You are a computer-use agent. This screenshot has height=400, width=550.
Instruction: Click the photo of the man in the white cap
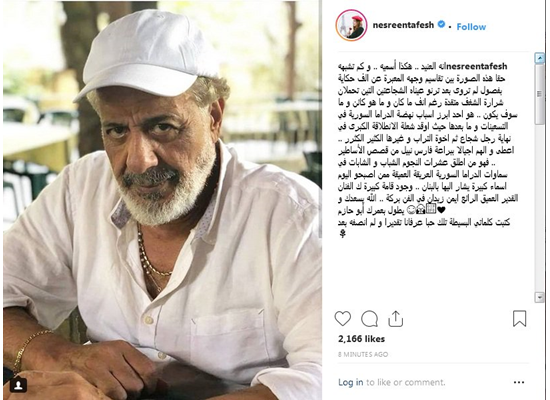pyautogui.click(x=162, y=200)
